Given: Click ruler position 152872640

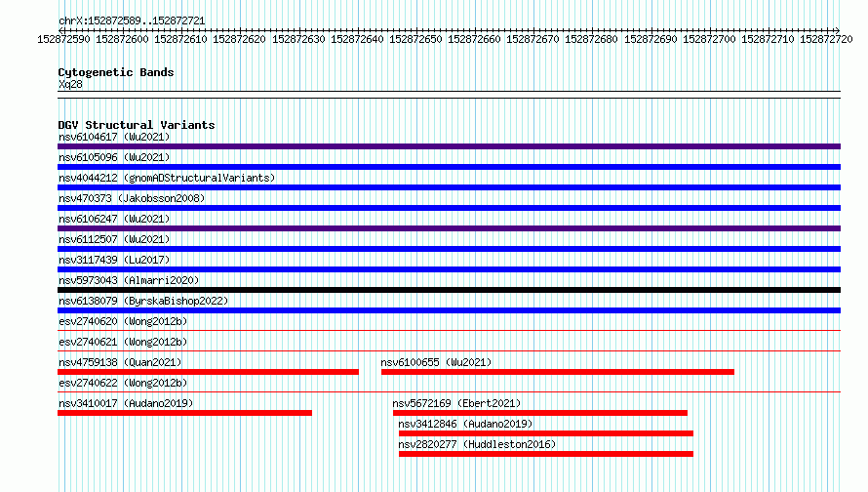Looking at the screenshot, I should [x=357, y=39].
